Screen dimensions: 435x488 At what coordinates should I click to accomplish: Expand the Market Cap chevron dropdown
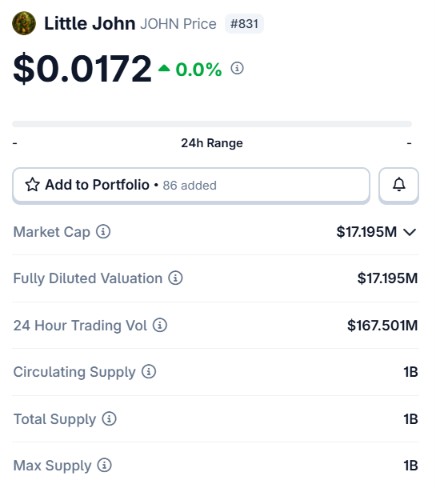(410, 232)
